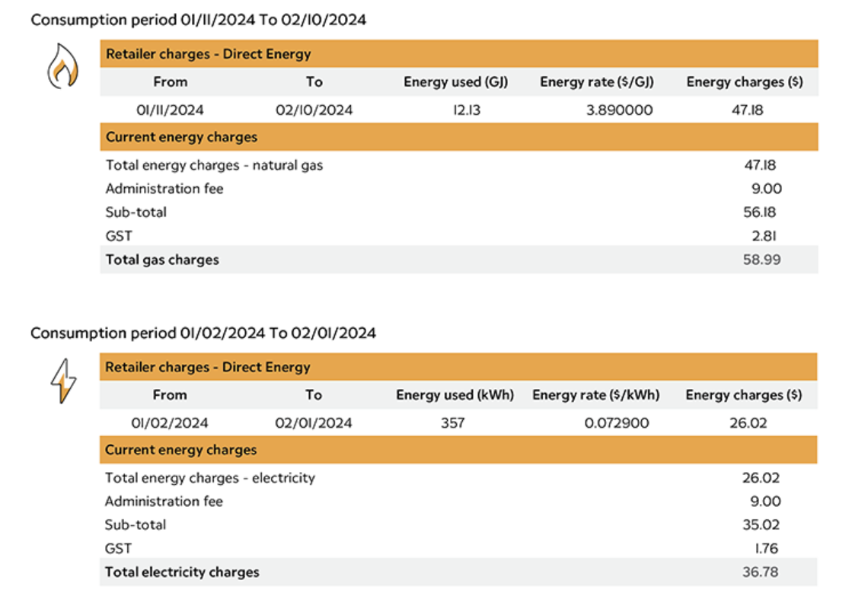Screen dimensions: 868x615
Task: Click the 357 kWh energy used value
Action: pyautogui.click(x=452, y=423)
